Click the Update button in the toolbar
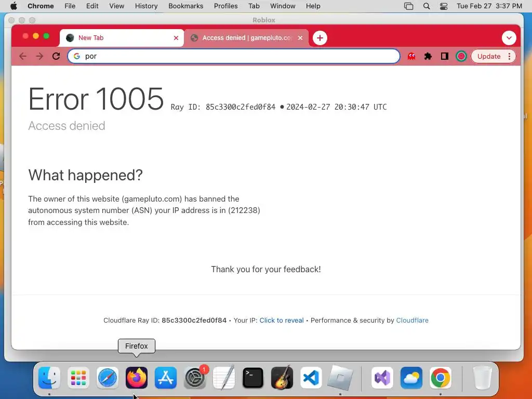Image resolution: width=532 pixels, height=399 pixels. click(x=488, y=56)
